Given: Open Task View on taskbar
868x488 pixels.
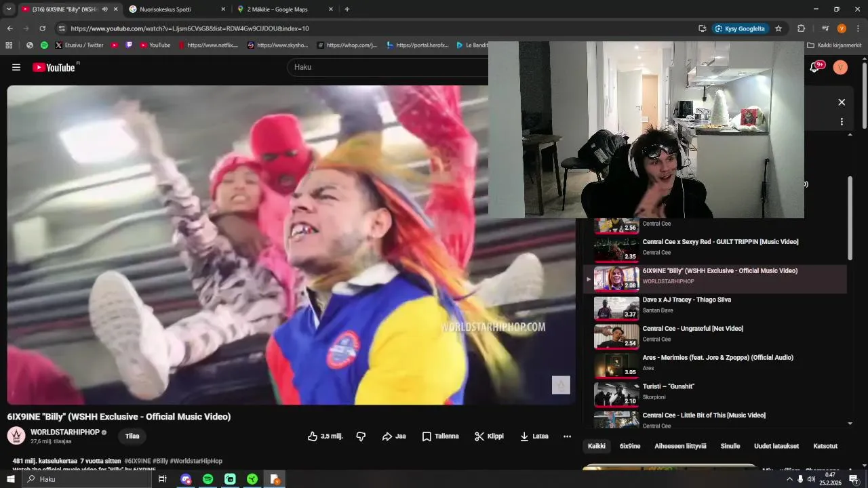Looking at the screenshot, I should coord(163,479).
